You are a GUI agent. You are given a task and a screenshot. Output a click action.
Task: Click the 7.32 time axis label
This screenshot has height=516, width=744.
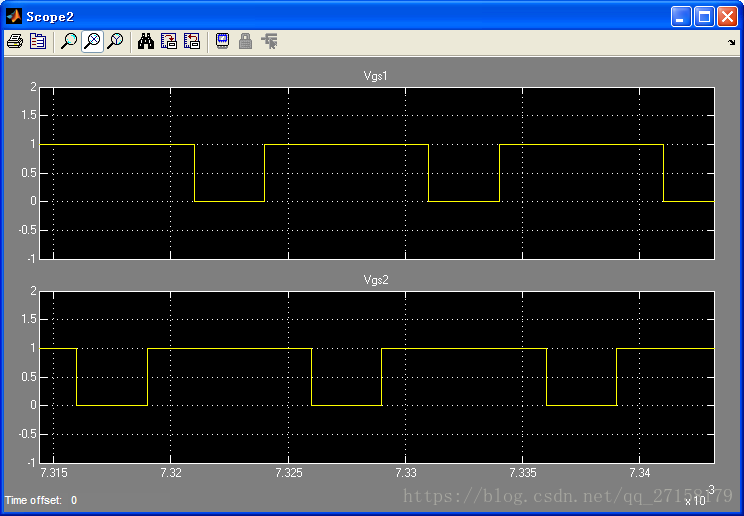(x=171, y=473)
